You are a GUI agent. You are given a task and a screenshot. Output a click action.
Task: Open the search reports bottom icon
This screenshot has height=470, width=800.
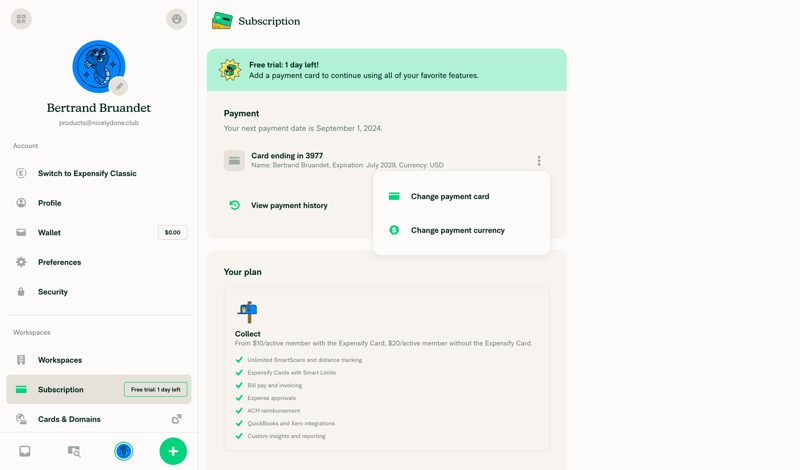coord(74,451)
